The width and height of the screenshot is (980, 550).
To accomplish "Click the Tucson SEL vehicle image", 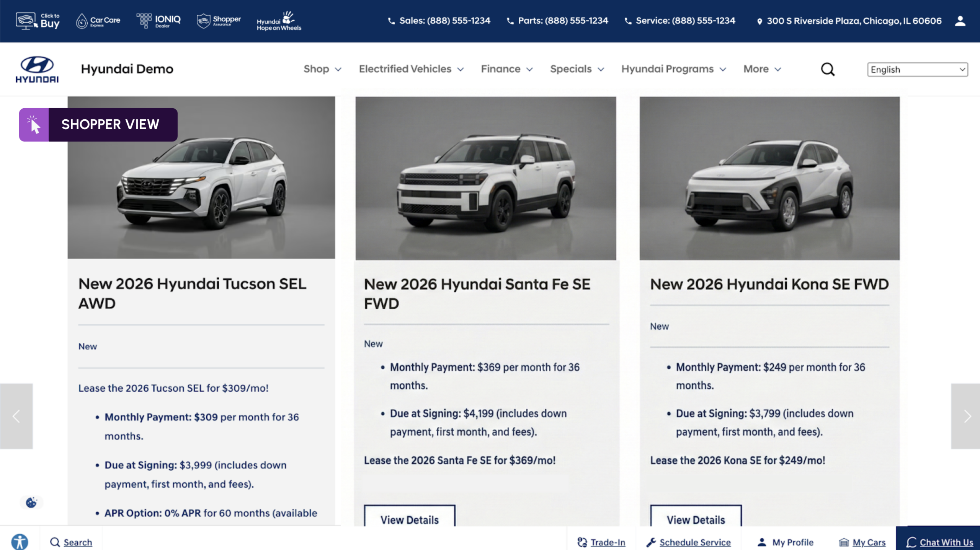I will 201,177.
